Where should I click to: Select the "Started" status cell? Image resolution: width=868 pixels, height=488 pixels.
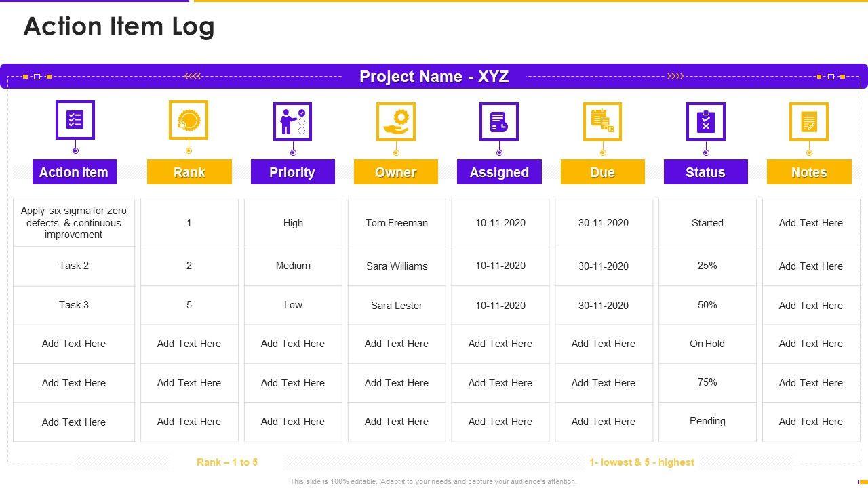707,223
